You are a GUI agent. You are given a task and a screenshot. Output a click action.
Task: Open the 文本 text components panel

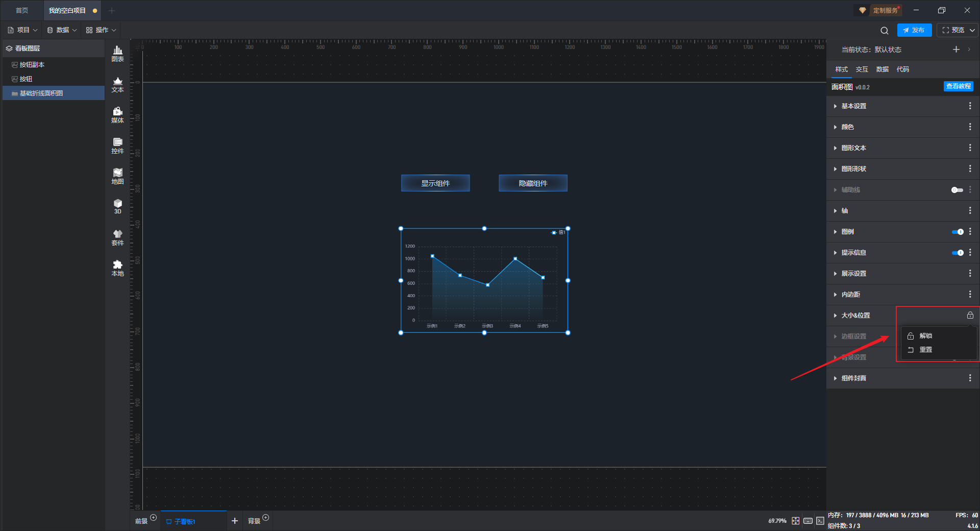point(117,84)
